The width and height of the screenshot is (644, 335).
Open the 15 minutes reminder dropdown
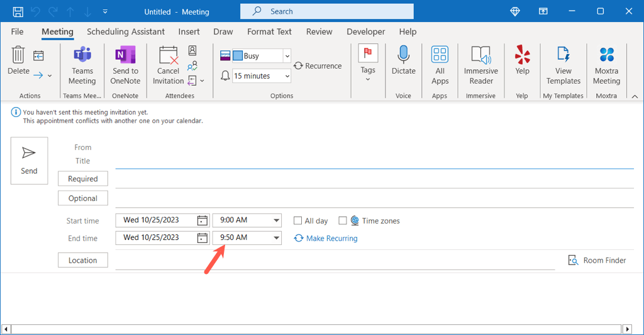pos(287,76)
